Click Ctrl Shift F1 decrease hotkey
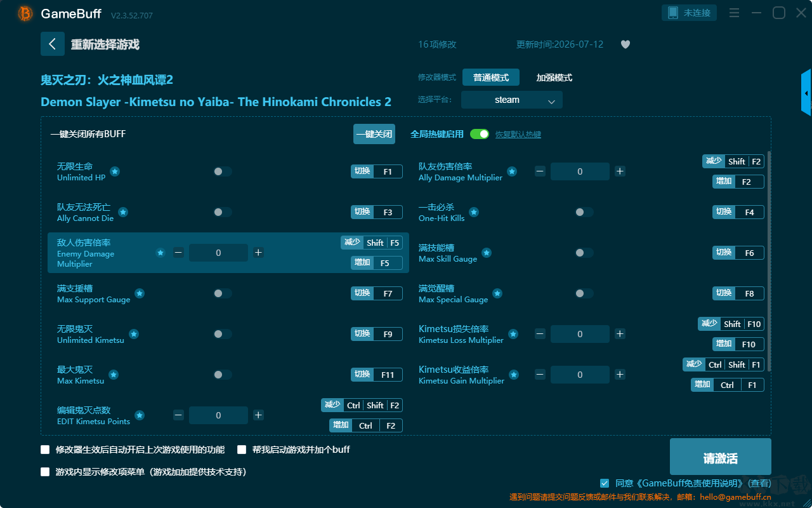Image resolution: width=812 pixels, height=508 pixels. (724, 364)
